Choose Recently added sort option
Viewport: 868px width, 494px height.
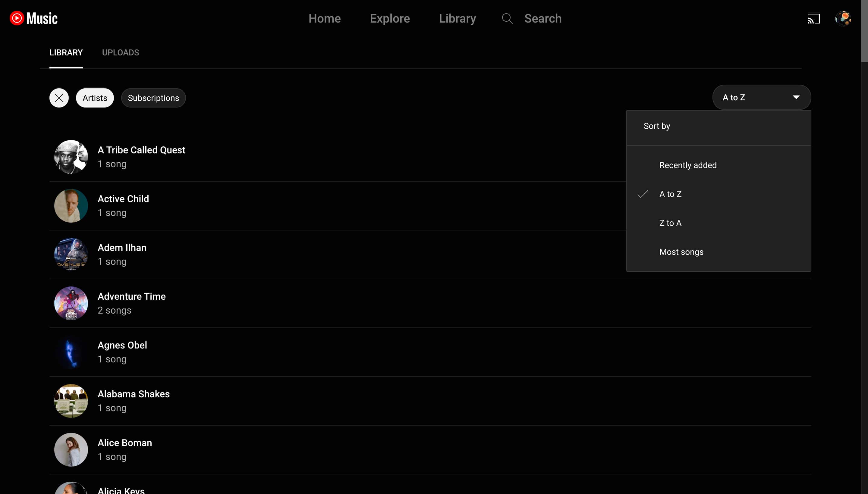[687, 165]
